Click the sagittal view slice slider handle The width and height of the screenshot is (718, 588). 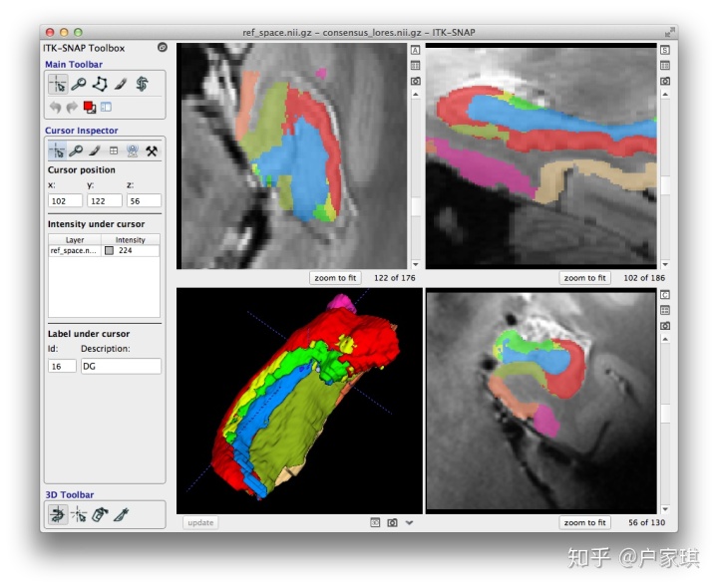tap(665, 185)
